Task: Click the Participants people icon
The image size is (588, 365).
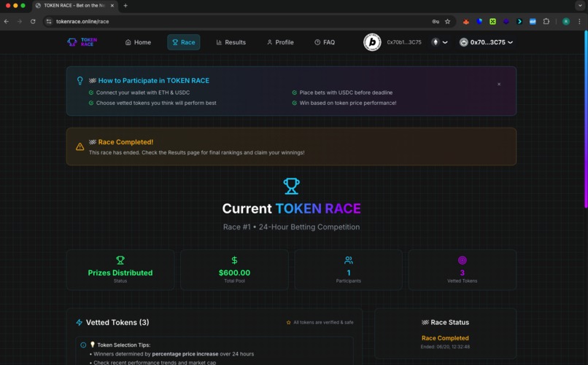Action: 349,260
